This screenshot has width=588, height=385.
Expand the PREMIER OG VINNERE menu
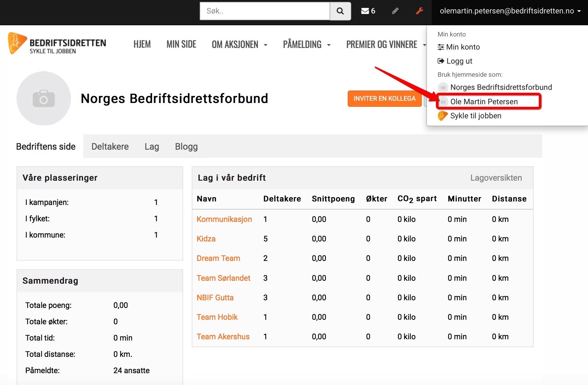point(386,44)
